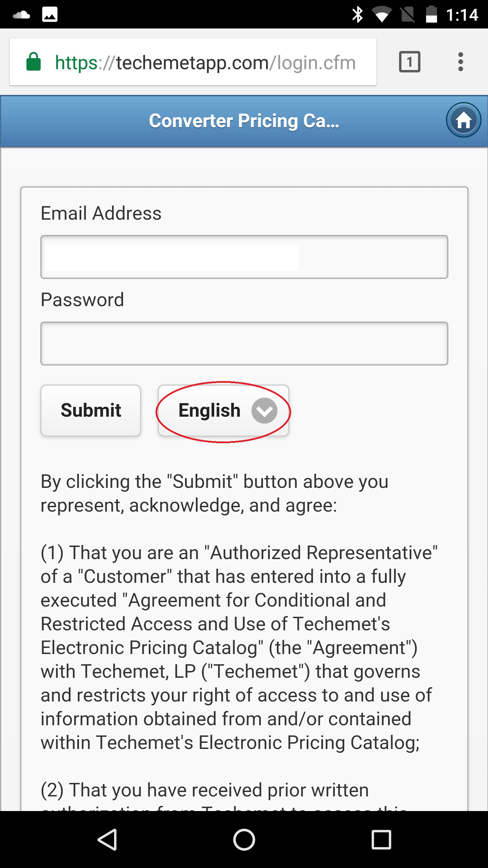Image resolution: width=488 pixels, height=868 pixels.
Task: Tap the Converter Pricing header title
Action: point(244,121)
